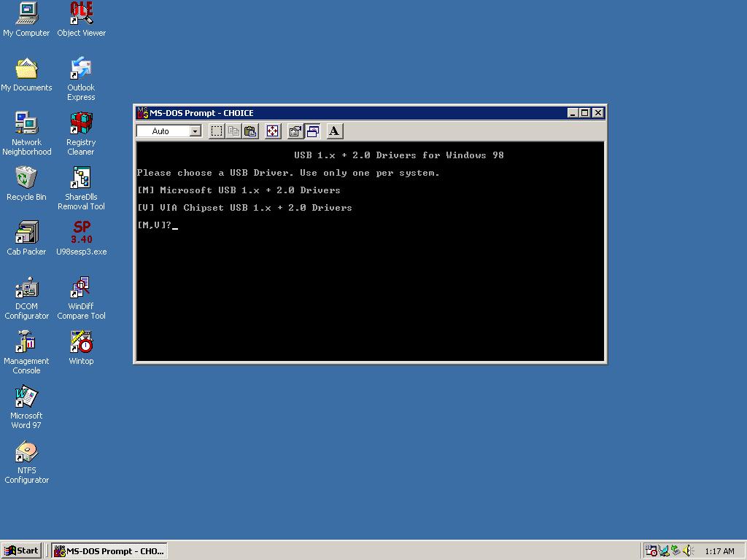Click the volume speaker tray icon
The height and width of the screenshot is (560, 747).
[x=689, y=551]
